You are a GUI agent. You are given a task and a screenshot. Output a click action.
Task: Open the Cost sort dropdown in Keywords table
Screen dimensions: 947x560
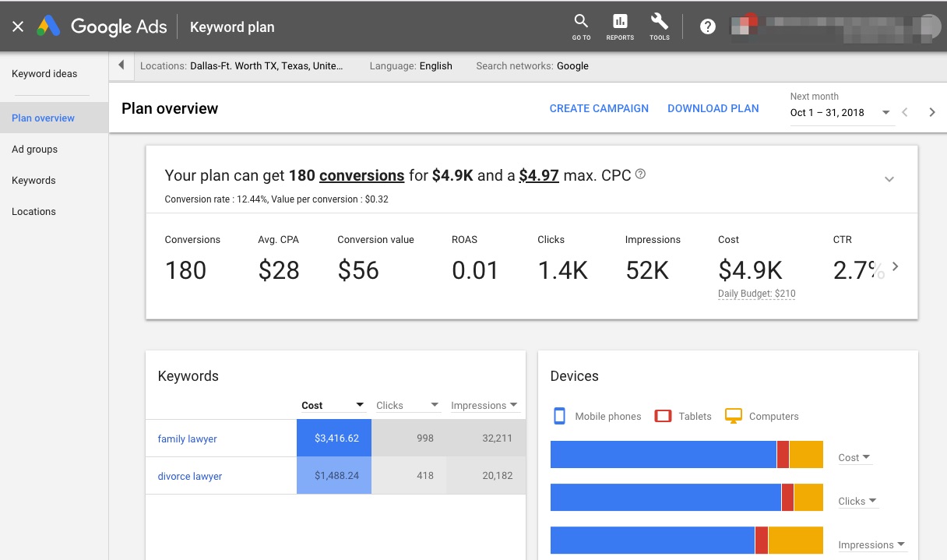[360, 405]
